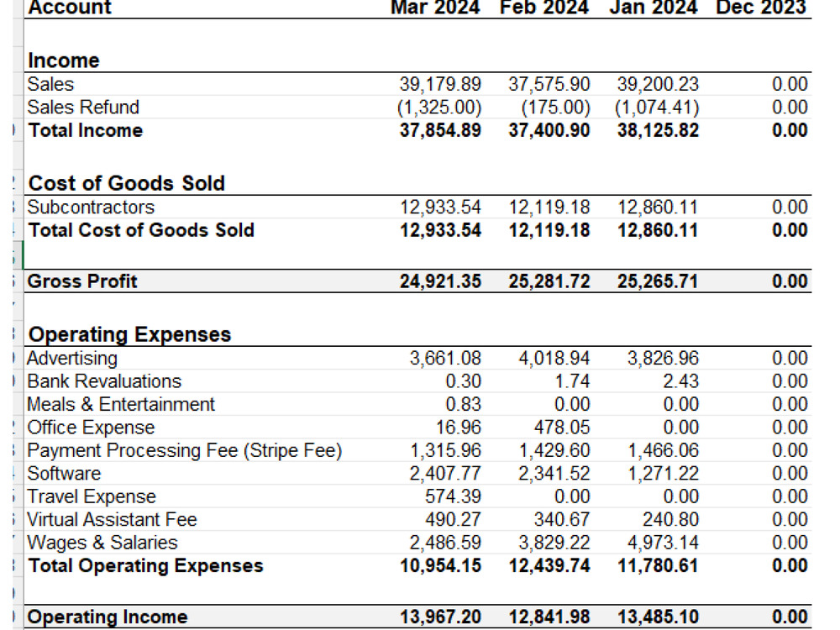Click Total Income value 37,854.89
The height and width of the screenshot is (630, 840).
[440, 130]
